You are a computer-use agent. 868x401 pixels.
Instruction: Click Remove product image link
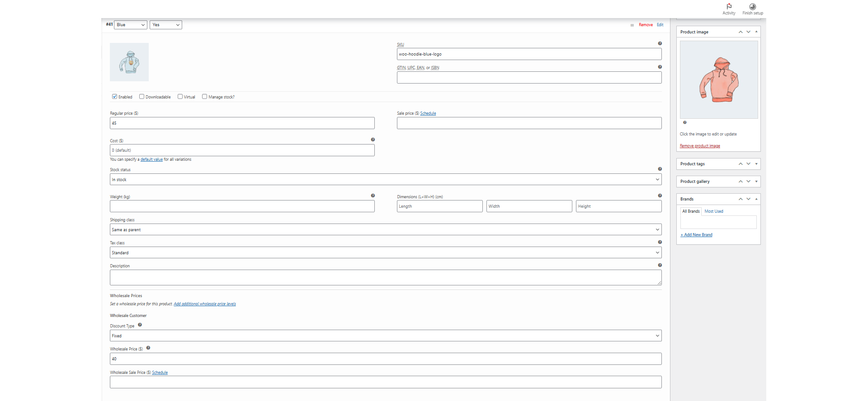pos(700,146)
